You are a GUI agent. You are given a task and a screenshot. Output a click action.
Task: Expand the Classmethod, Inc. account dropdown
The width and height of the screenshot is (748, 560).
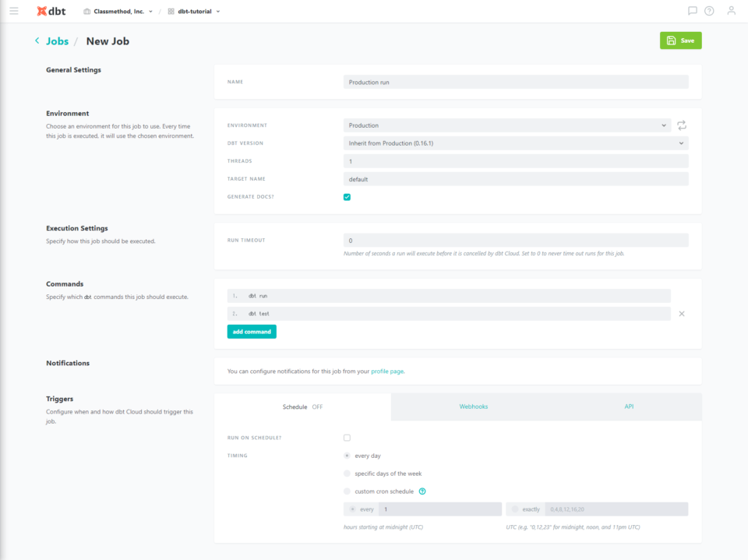(x=118, y=12)
